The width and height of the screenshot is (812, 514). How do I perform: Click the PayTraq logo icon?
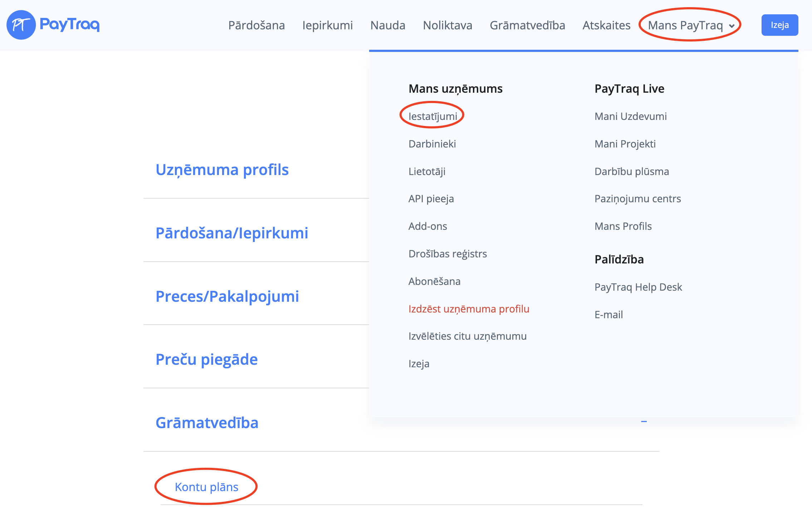pyautogui.click(x=21, y=25)
